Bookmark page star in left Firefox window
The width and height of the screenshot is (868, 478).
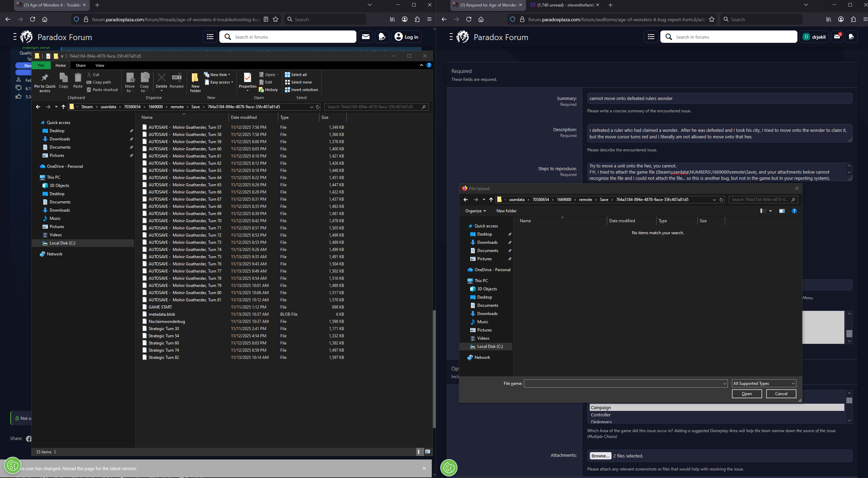[x=276, y=20]
